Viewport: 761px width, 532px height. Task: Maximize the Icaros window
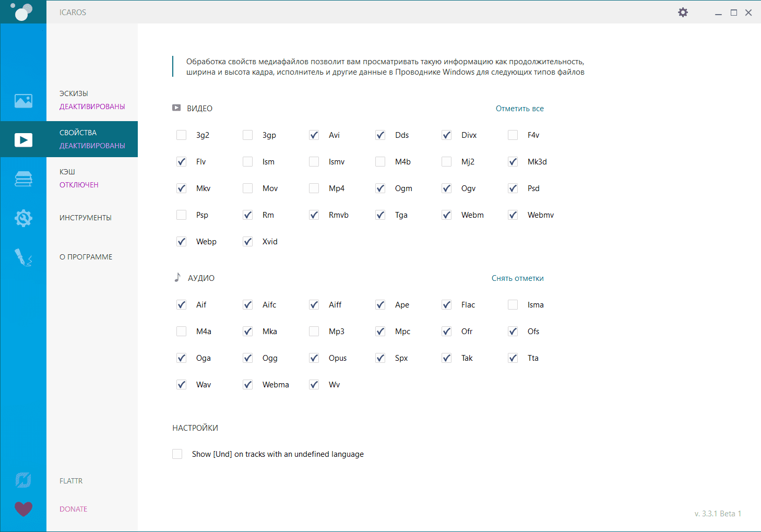pyautogui.click(x=733, y=13)
